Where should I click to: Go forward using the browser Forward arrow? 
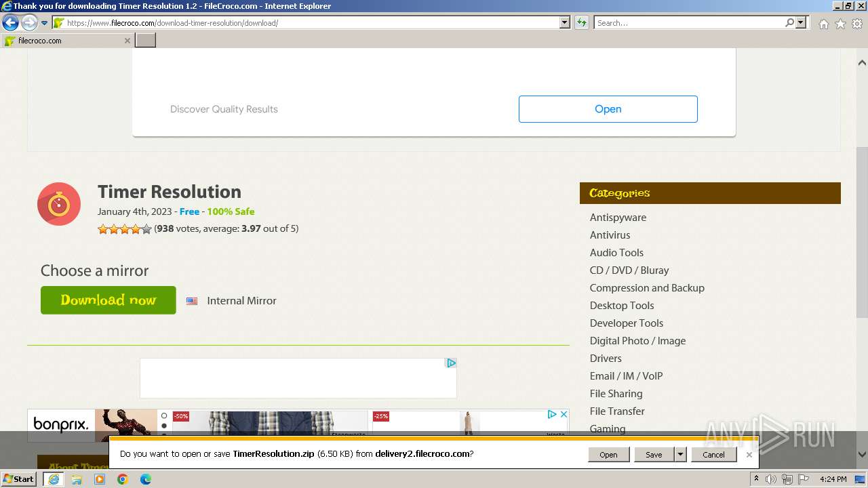(x=29, y=23)
